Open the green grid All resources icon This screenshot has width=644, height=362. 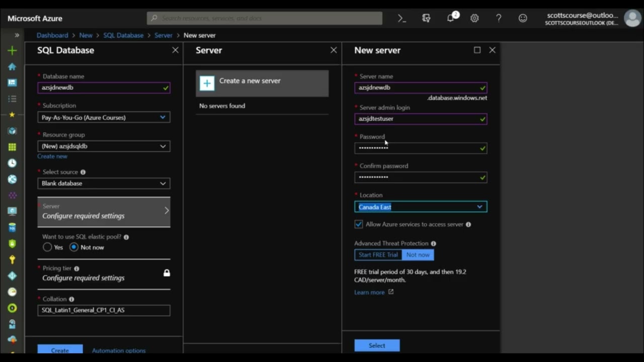click(12, 147)
